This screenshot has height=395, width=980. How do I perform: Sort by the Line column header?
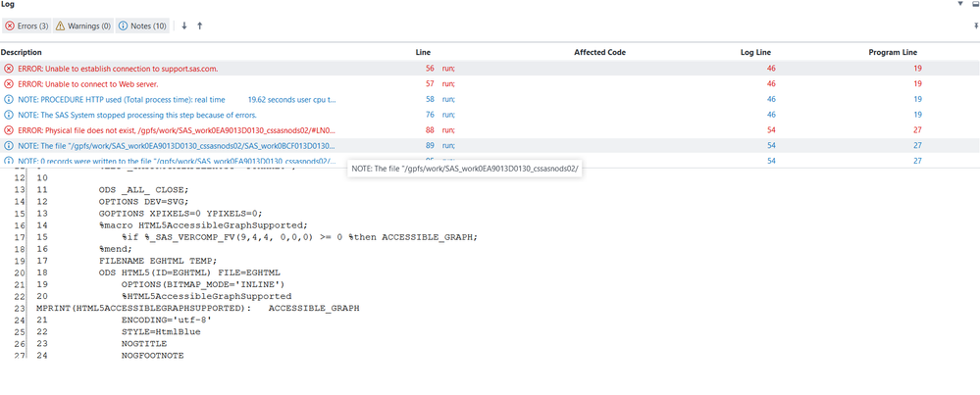point(423,52)
